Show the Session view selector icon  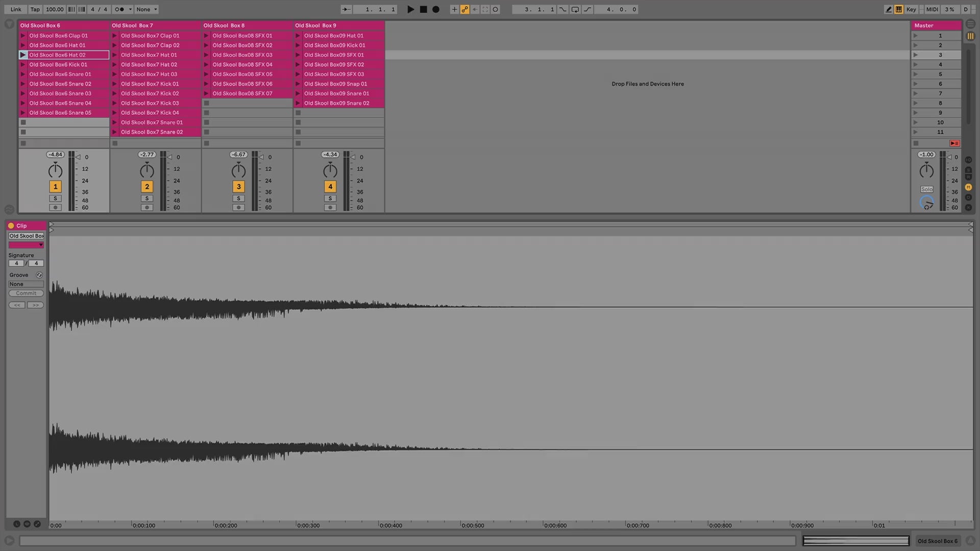tap(970, 36)
